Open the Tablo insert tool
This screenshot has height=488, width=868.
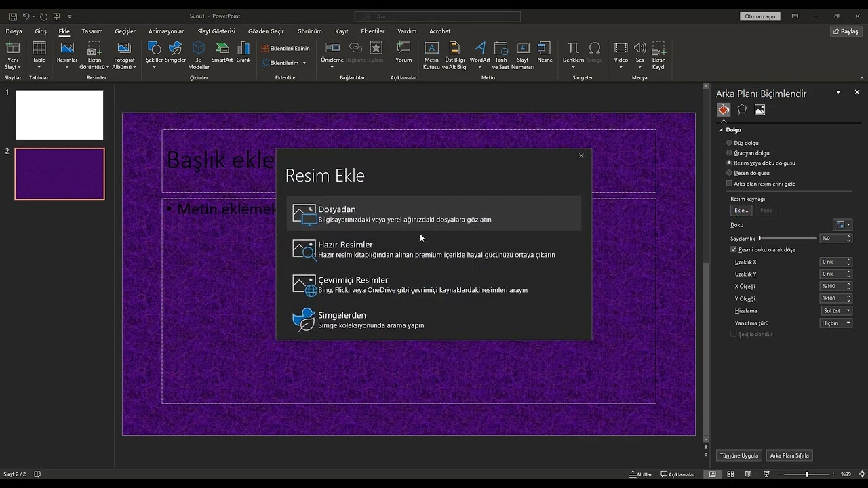39,56
